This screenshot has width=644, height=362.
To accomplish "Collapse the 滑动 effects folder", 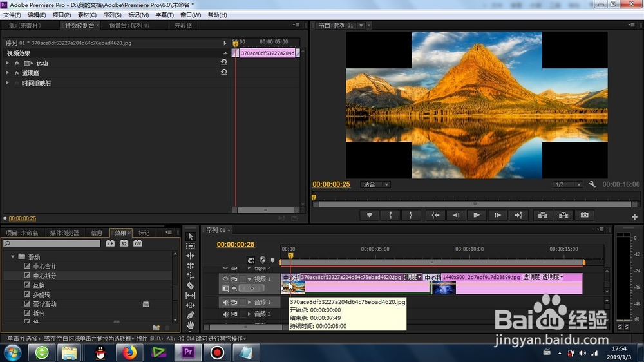I will 13,257.
